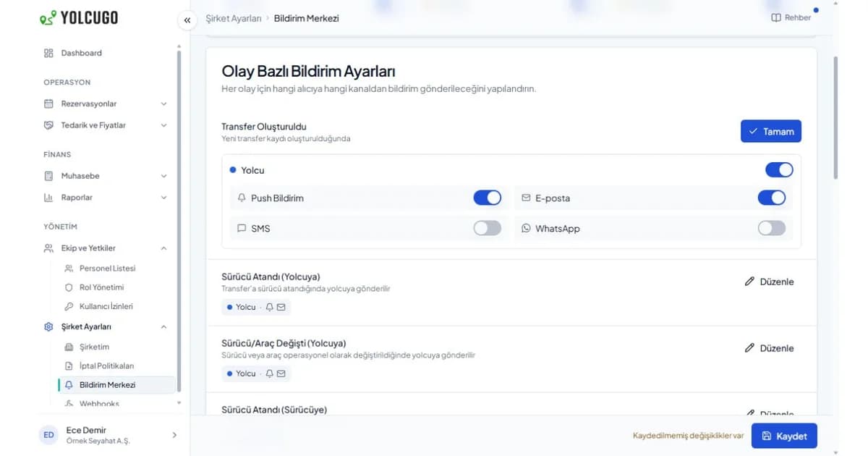Click 'Bildirim Merkezi' breadcrumb text
This screenshot has width=868, height=456.
(x=306, y=18)
